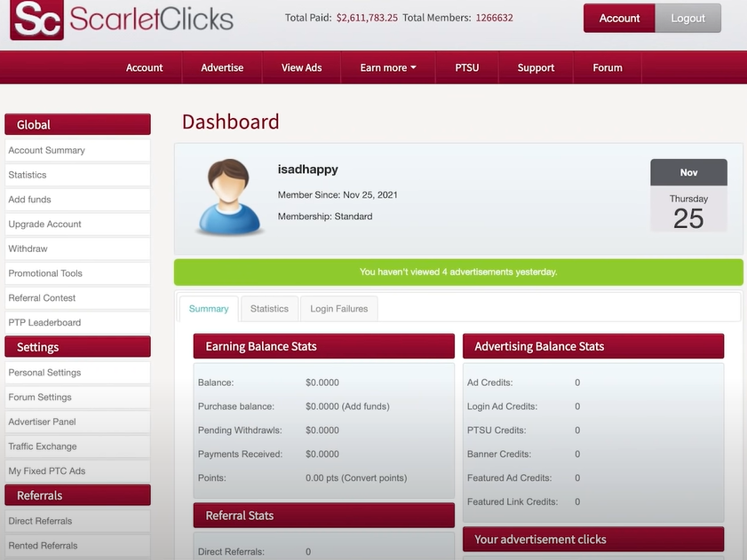Click the Settings sidebar section header

pyautogui.click(x=77, y=347)
